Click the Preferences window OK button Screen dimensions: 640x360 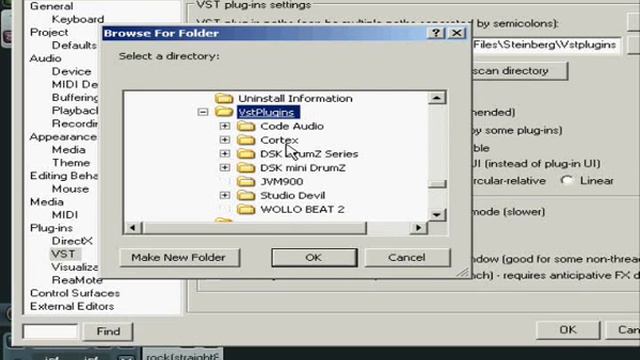tap(568, 330)
